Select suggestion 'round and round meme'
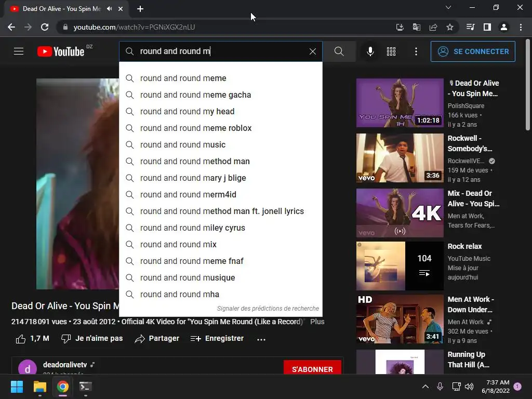 220,78
